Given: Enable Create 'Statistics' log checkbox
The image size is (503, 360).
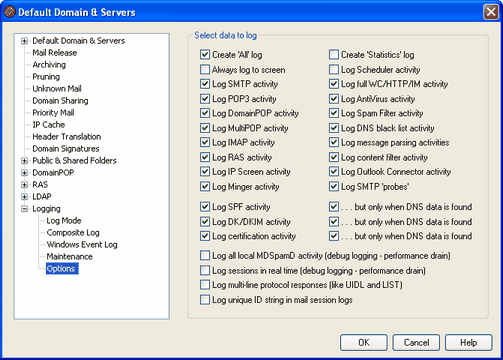Looking at the screenshot, I should (x=334, y=55).
